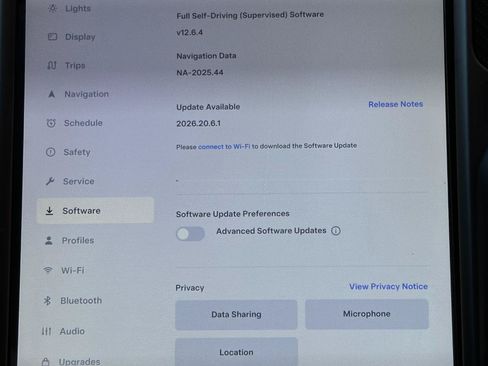Tap the Display screen icon
The image size is (488, 366).
(52, 36)
